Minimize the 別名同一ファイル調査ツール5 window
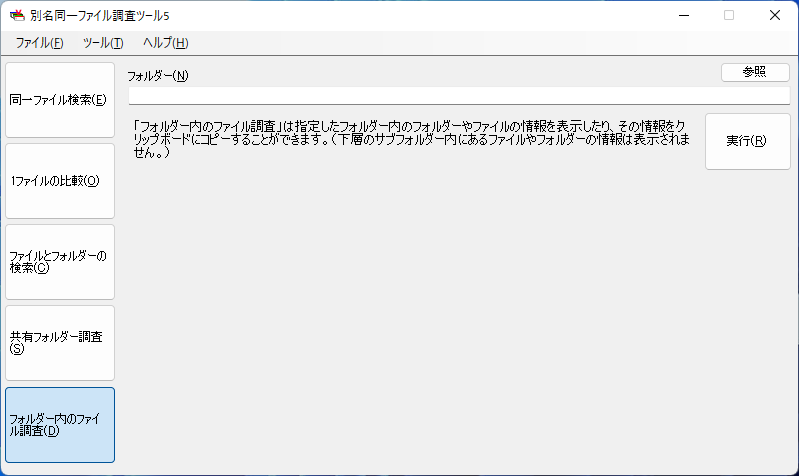This screenshot has width=799, height=476. point(684,15)
